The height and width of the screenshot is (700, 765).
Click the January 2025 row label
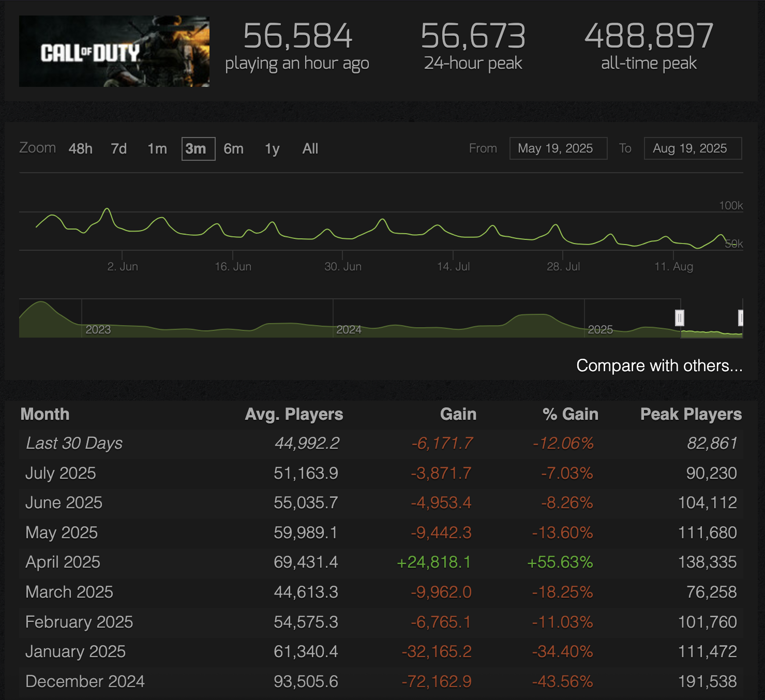click(x=76, y=651)
